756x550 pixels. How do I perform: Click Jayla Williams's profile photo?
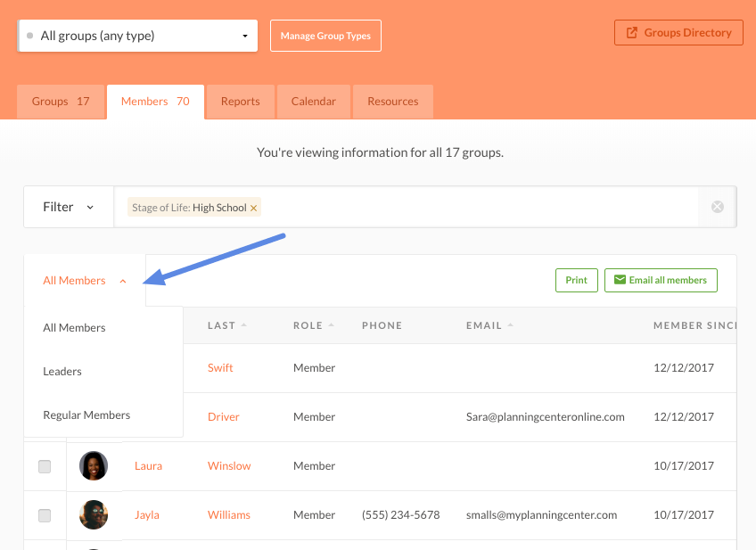coord(94,515)
